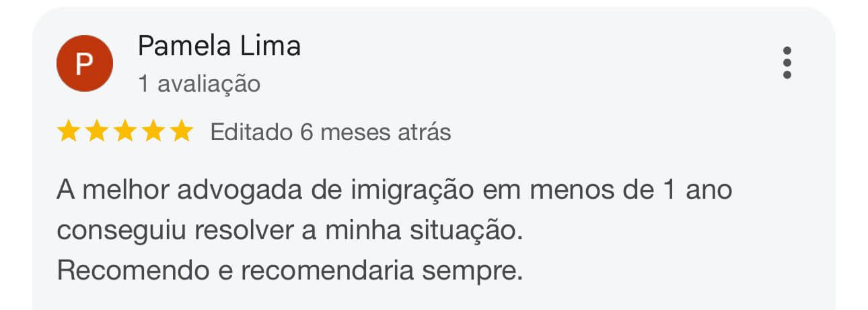The image size is (868, 310).
Task: Click the word "Editado" beside the stars
Action: 252,132
